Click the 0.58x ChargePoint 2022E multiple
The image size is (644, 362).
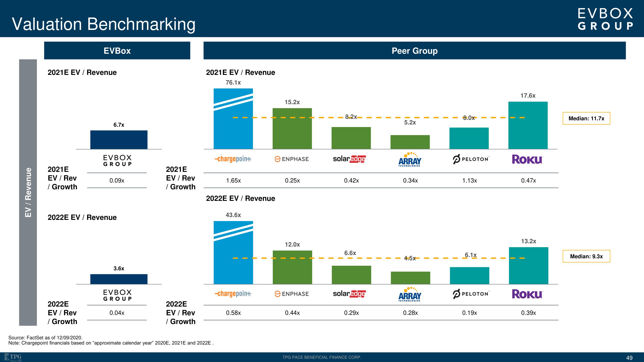click(233, 313)
